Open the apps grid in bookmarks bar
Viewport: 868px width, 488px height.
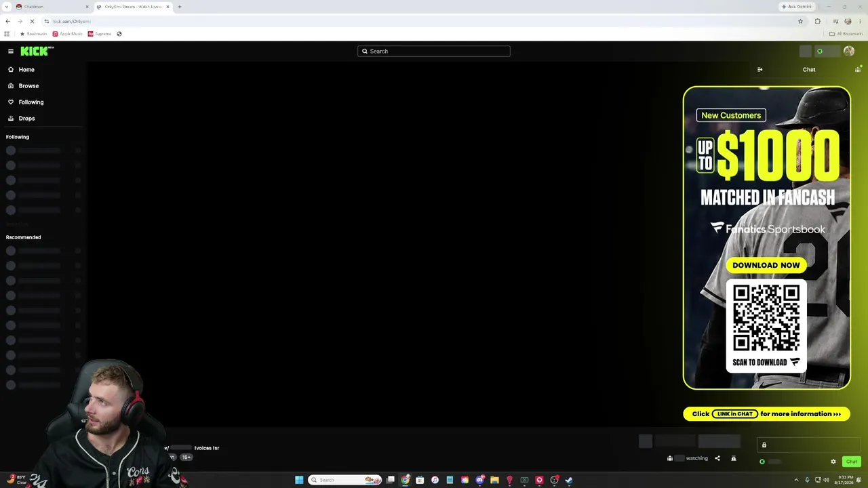click(7, 34)
